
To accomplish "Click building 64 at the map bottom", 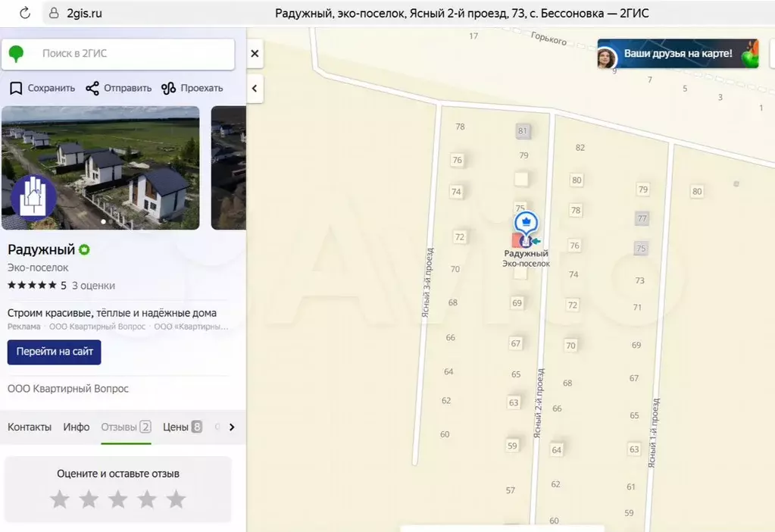I will (x=557, y=450).
